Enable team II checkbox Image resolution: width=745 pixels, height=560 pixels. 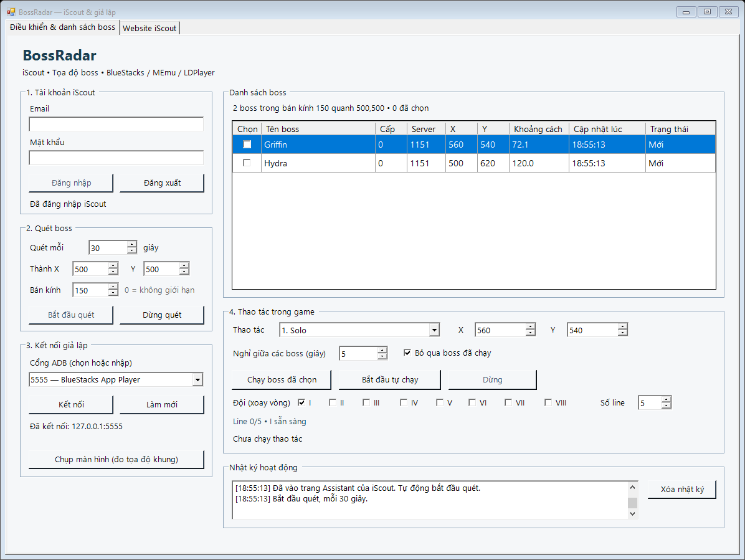tap(333, 402)
